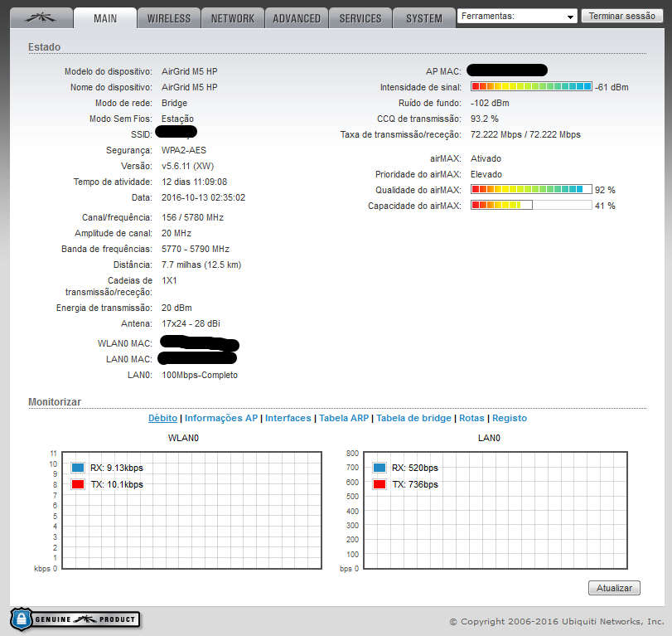Click the 156 / 5780 MHz channel value
The width and height of the screenshot is (672, 636).
pos(192,217)
